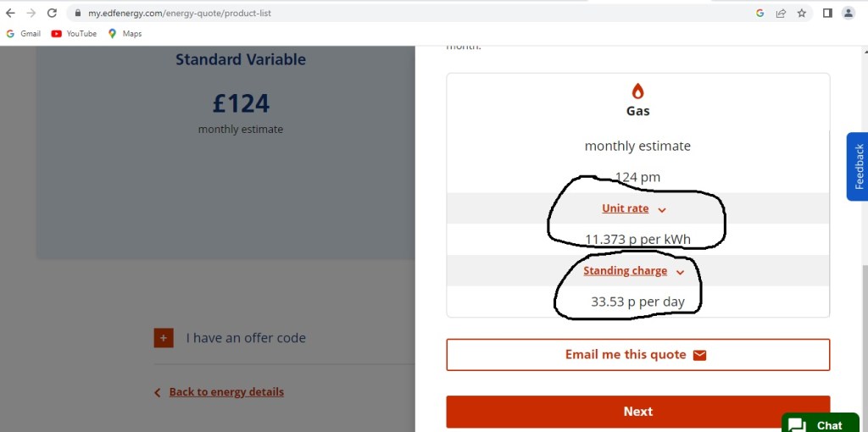Open the Chat widget
This screenshot has height=432, width=868.
tap(821, 425)
